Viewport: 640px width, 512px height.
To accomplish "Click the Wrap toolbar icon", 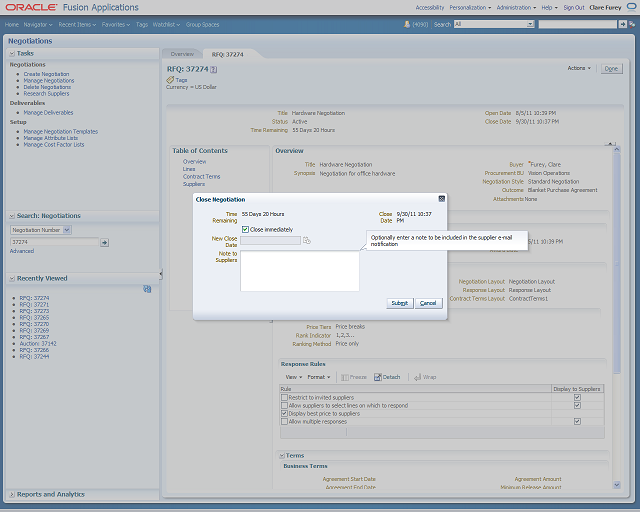I will [x=418, y=377].
